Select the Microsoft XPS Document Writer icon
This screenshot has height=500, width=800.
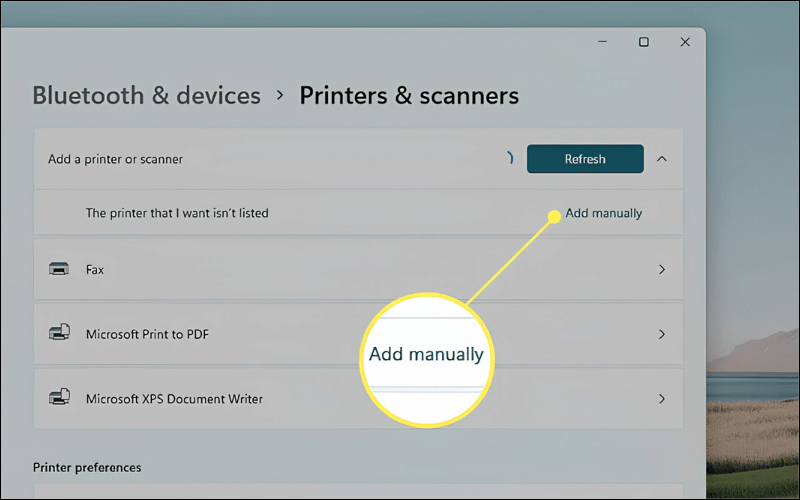pos(59,397)
